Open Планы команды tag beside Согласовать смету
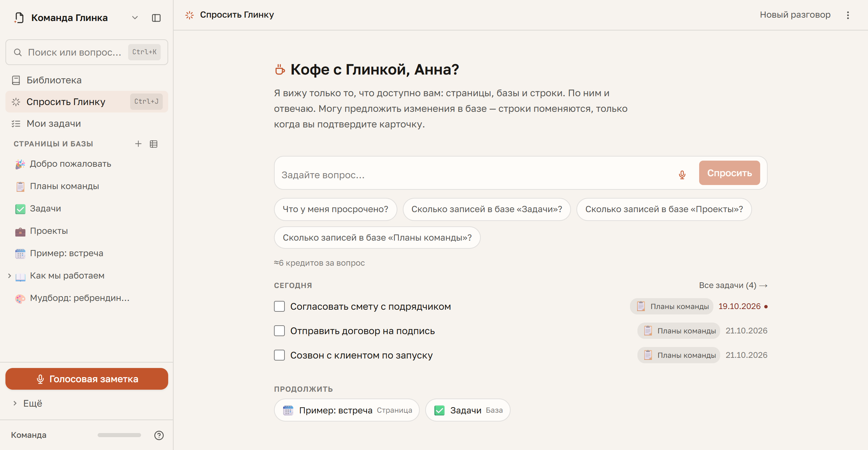 672,306
